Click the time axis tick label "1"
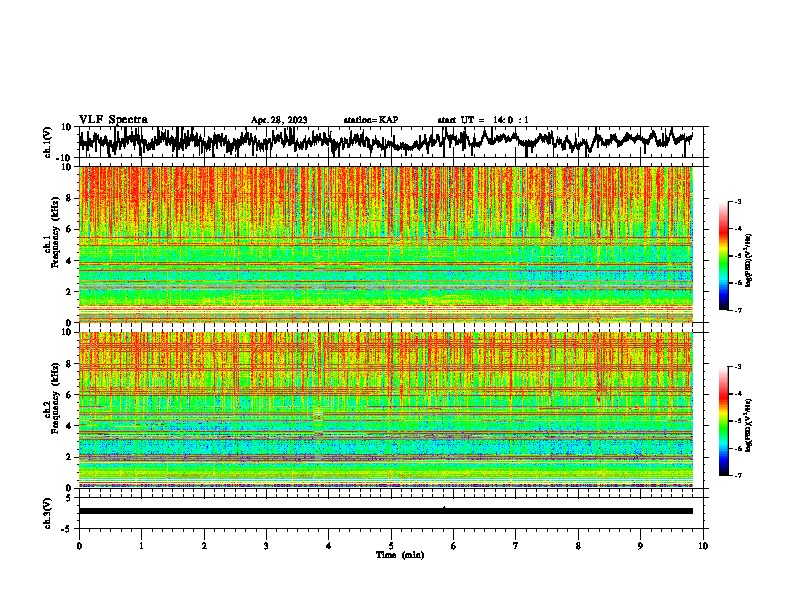The height and width of the screenshot is (612, 792). (x=141, y=546)
